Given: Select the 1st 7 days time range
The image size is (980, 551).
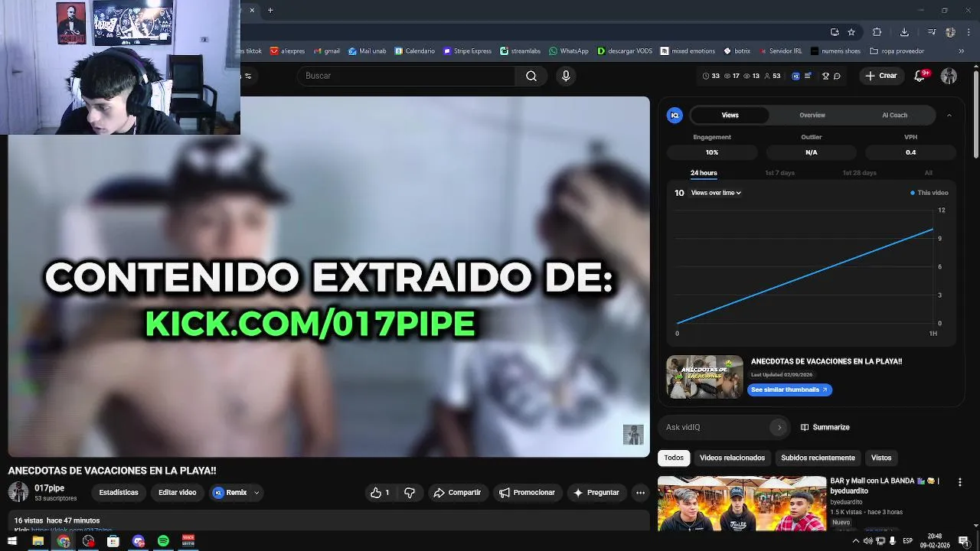Looking at the screenshot, I should [x=779, y=173].
